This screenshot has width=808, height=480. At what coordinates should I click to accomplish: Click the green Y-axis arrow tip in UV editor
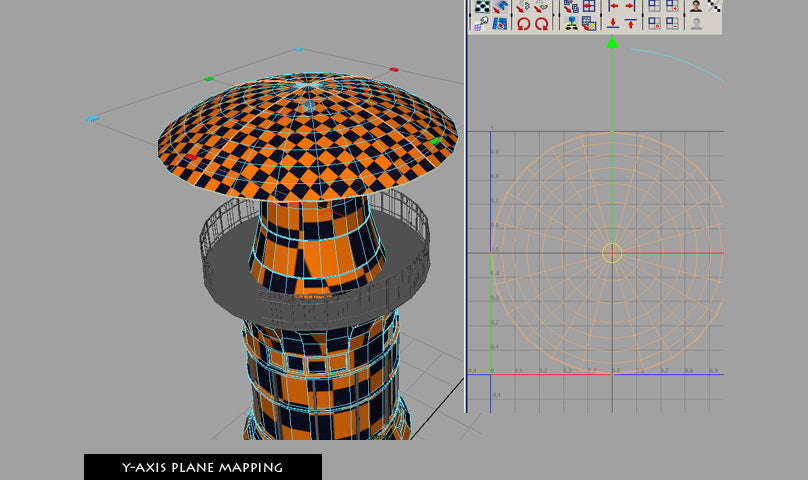pyautogui.click(x=612, y=42)
